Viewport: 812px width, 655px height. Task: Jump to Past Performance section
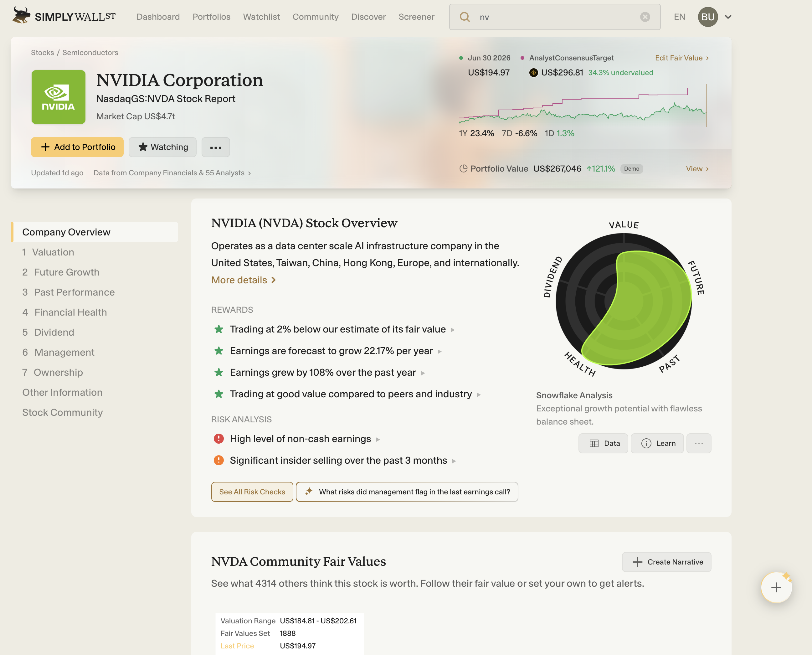click(x=68, y=292)
